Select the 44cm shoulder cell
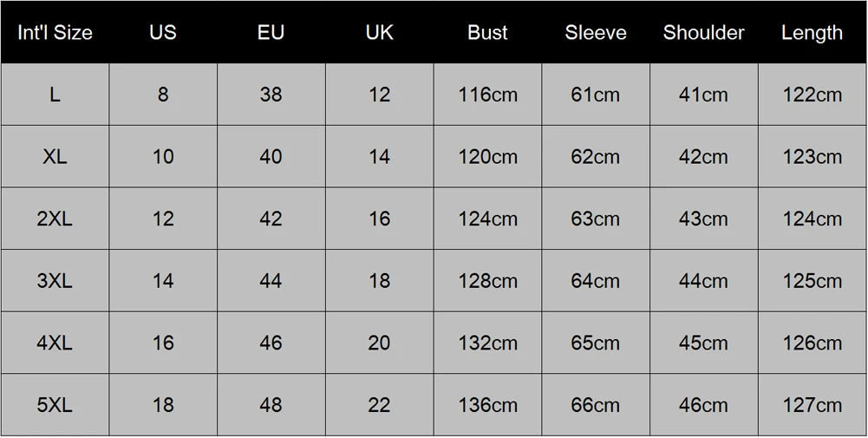The image size is (868, 438). (x=703, y=281)
